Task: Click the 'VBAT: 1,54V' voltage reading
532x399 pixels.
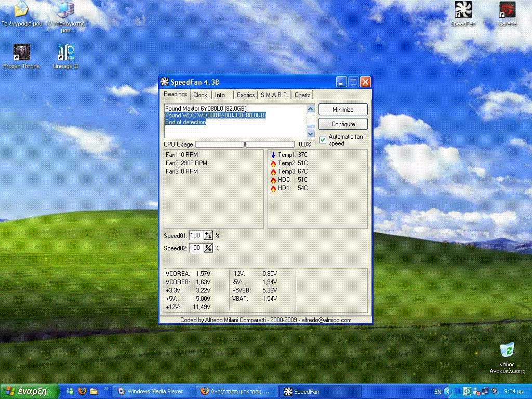Action: click(255, 299)
